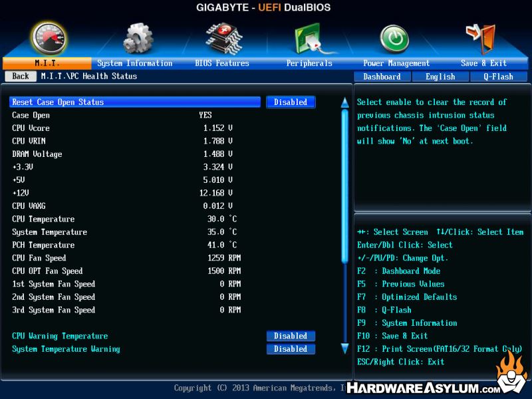Select the BIOS Features chip icon
Viewport: 532px width, 399px height.
click(224, 39)
